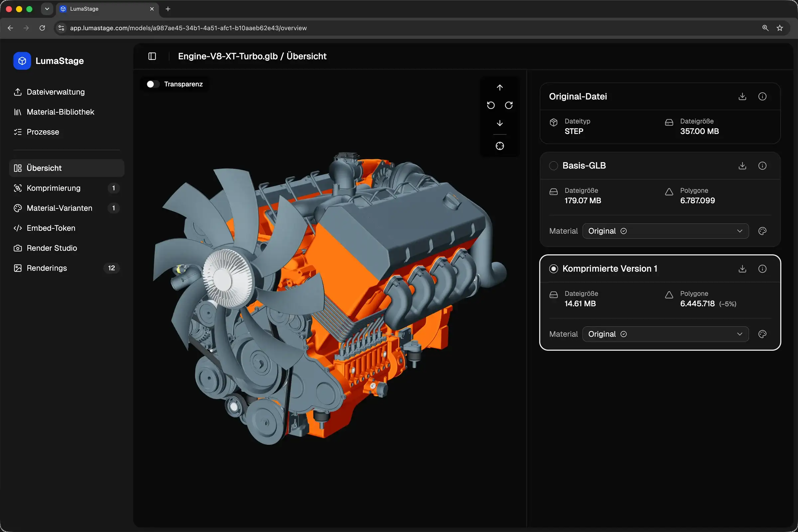798x532 pixels.
Task: Click the Original-Datei card heading
Action: point(578,96)
